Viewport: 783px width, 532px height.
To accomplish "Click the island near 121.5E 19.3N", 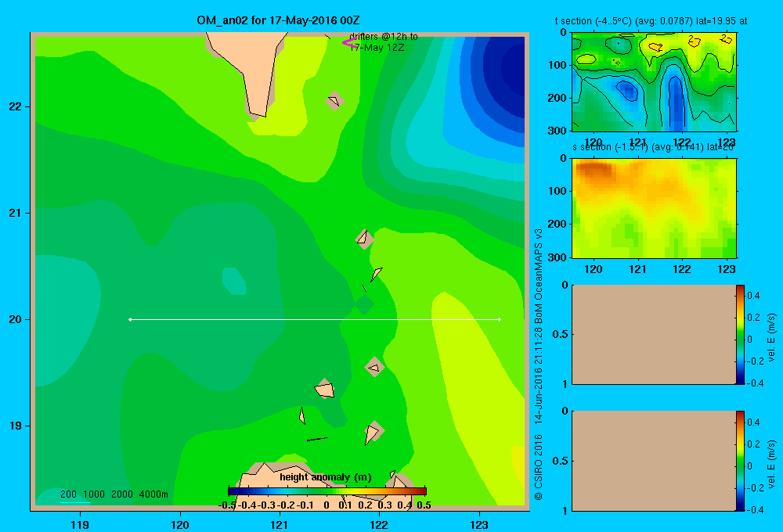I will [x=325, y=388].
